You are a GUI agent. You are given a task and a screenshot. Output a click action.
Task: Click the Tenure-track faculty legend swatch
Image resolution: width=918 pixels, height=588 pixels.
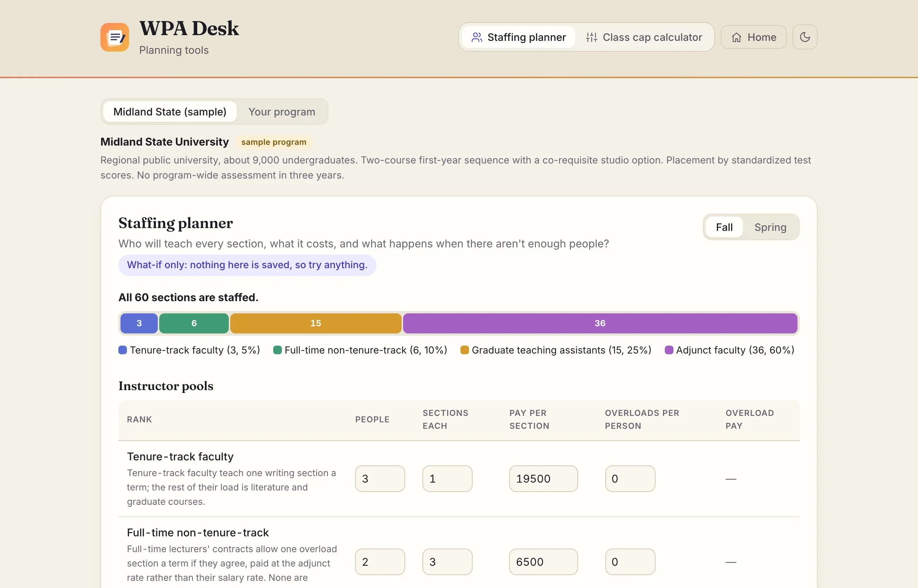click(123, 350)
